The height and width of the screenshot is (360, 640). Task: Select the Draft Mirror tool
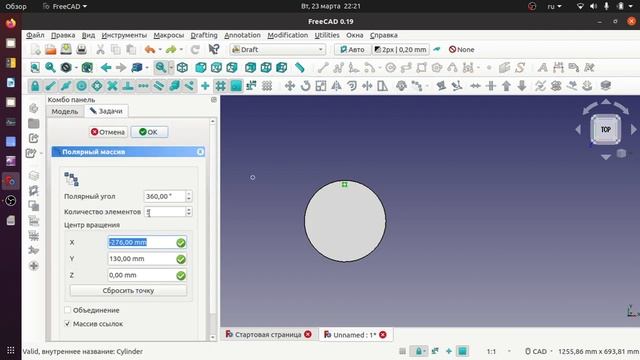point(336,86)
